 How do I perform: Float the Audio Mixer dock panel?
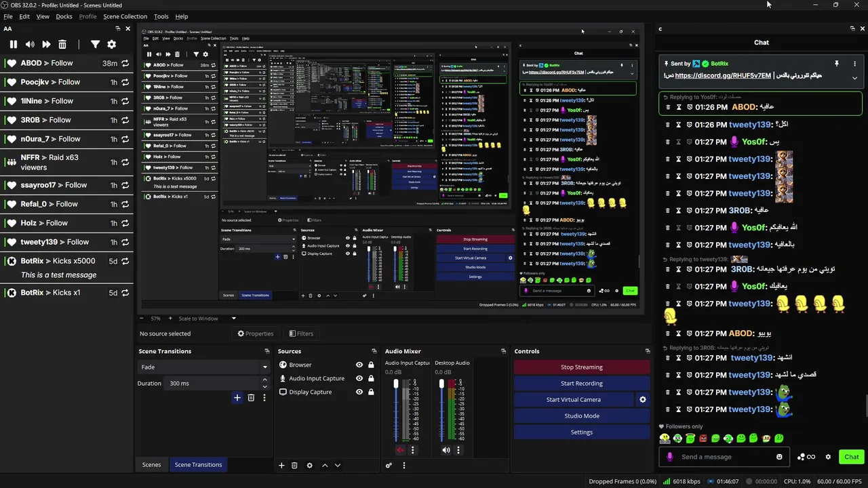(503, 351)
